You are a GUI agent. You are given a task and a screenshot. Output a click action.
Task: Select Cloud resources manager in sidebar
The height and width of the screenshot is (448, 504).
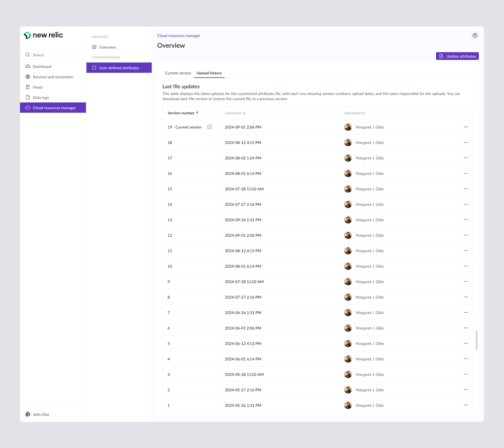(x=53, y=108)
